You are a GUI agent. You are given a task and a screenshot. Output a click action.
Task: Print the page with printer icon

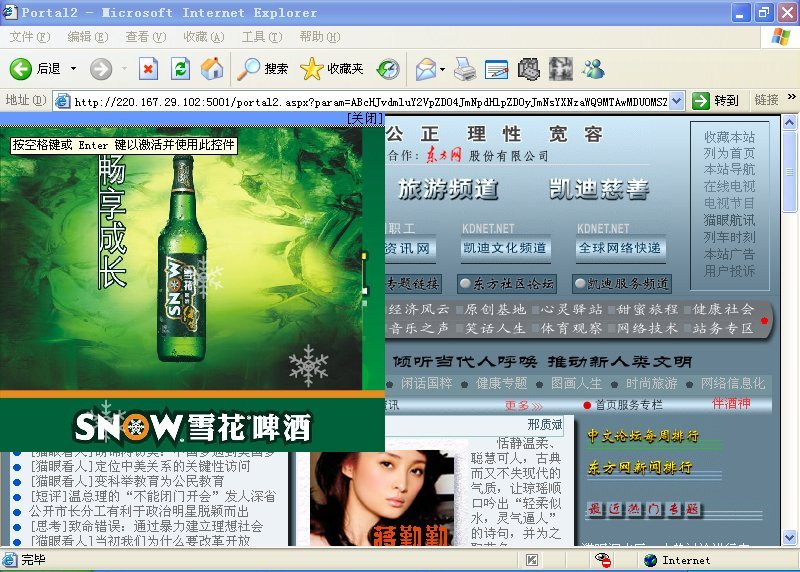[464, 68]
